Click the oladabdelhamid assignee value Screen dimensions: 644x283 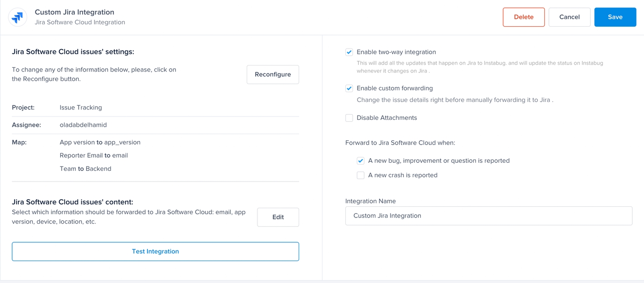[83, 125]
